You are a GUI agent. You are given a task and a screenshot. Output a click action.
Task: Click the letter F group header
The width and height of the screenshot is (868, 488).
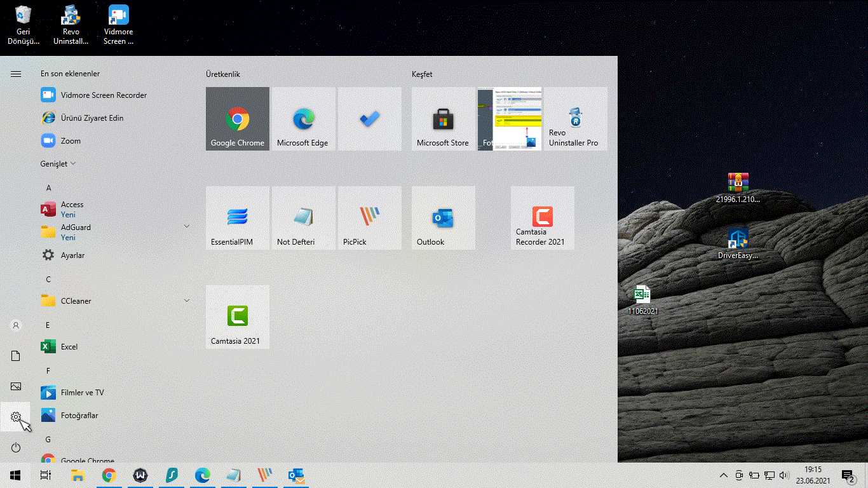tap(48, 371)
